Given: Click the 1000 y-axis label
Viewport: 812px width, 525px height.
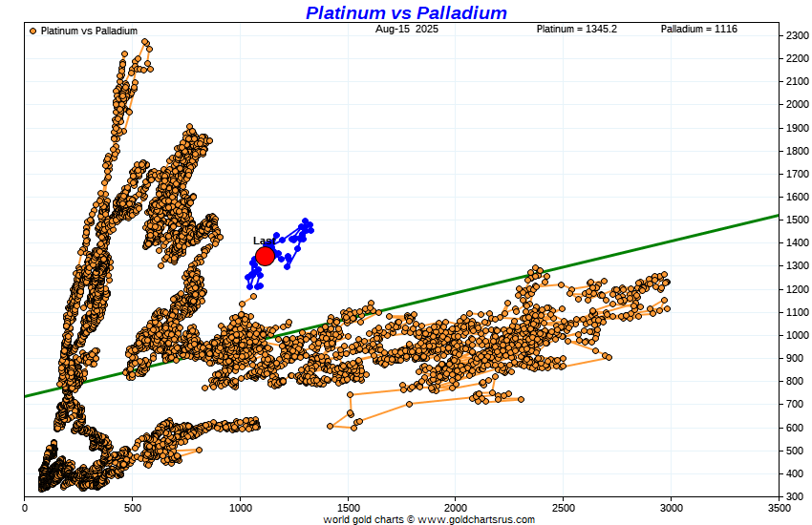Looking at the screenshot, I should pos(797,335).
